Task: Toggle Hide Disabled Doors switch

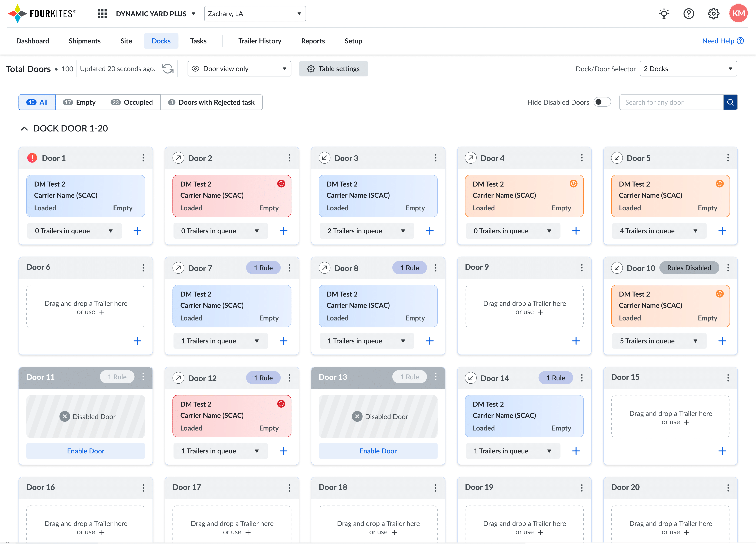Action: [x=602, y=102]
